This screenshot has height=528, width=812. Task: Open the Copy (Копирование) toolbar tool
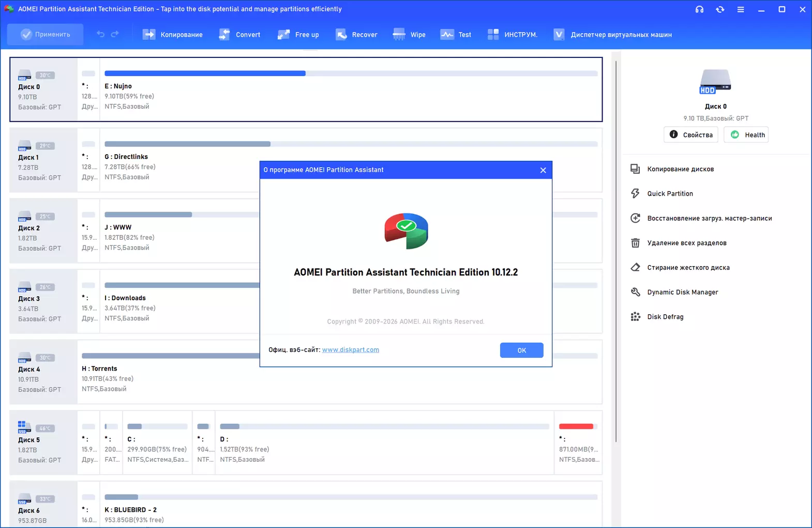click(x=172, y=35)
